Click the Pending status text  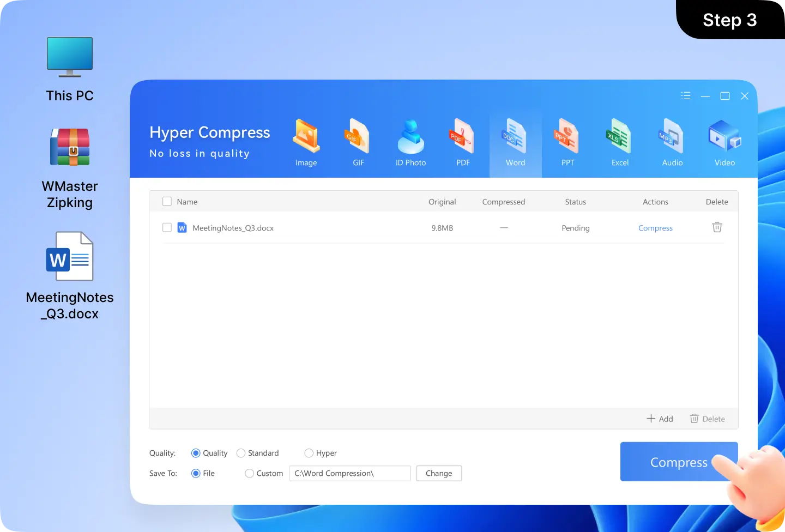tap(576, 228)
